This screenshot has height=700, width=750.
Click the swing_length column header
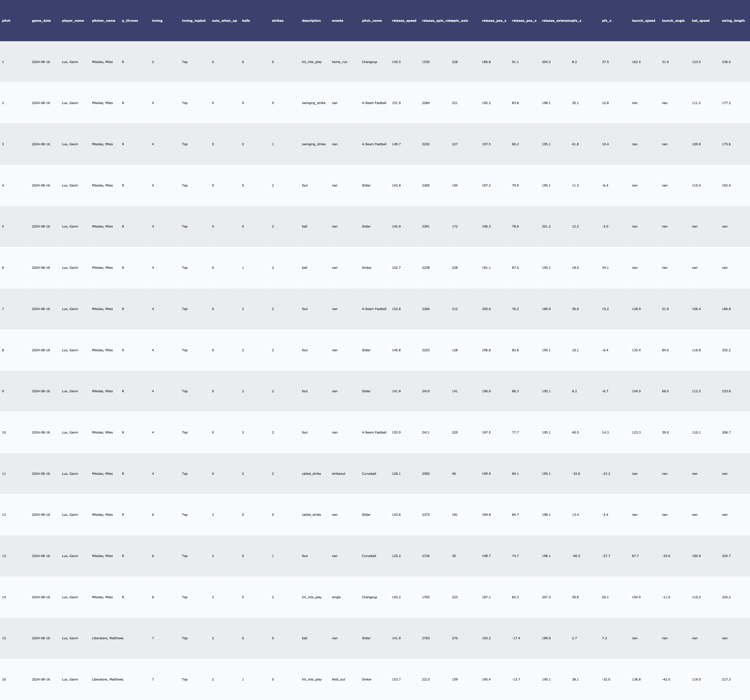tap(733, 21)
